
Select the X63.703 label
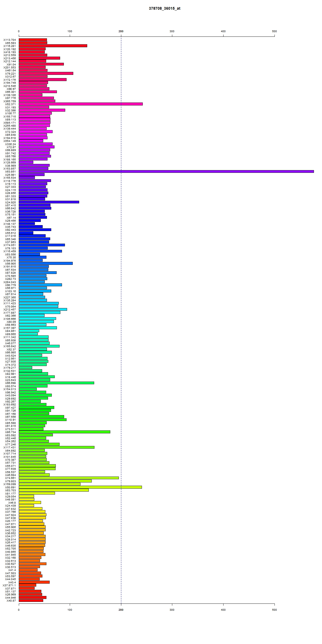coord(10,491)
